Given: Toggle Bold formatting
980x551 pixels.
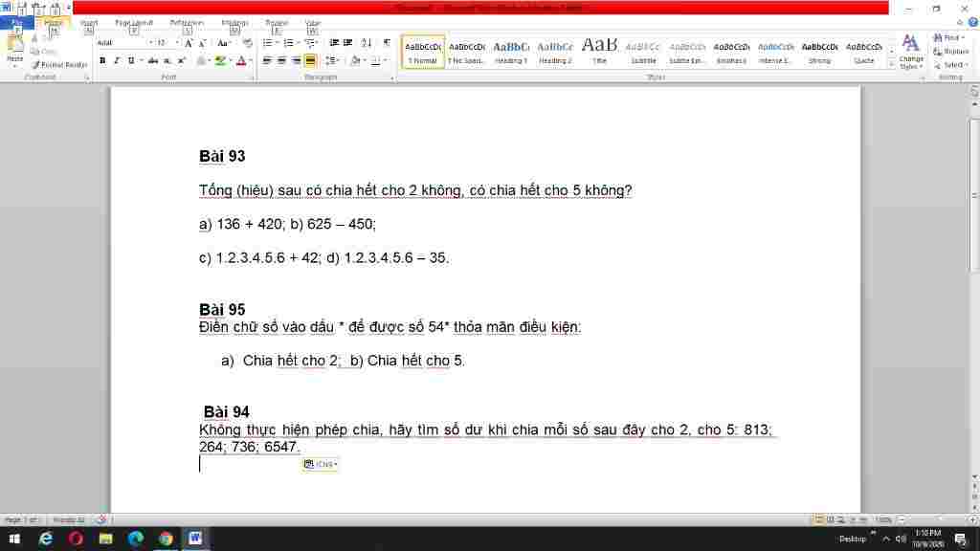Looking at the screenshot, I should (102, 60).
